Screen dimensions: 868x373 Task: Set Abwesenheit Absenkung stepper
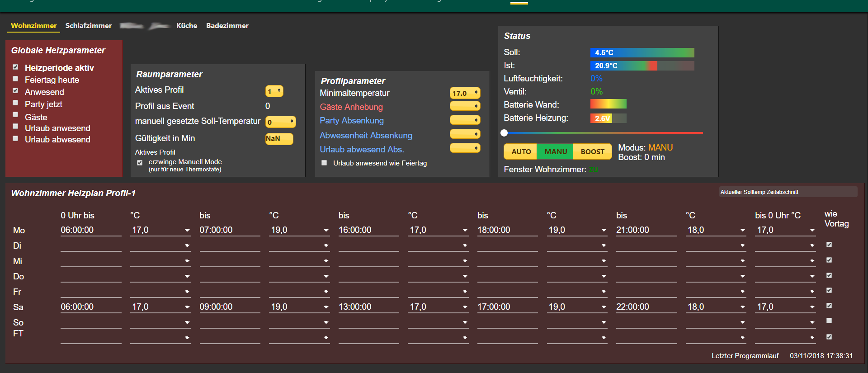pos(465,134)
